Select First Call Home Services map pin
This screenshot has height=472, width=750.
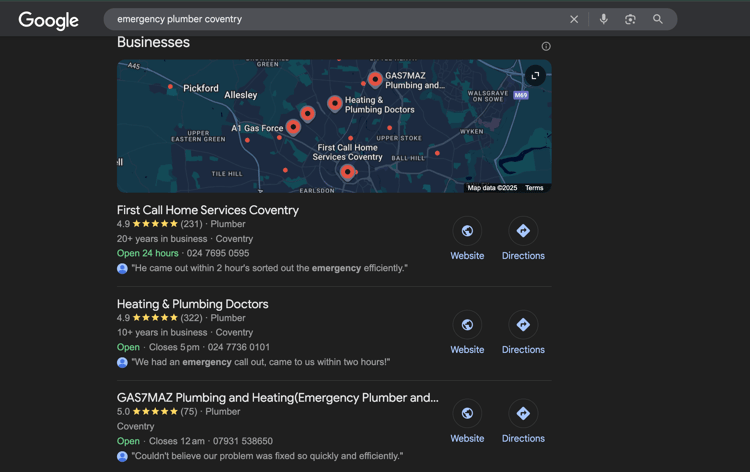click(347, 172)
